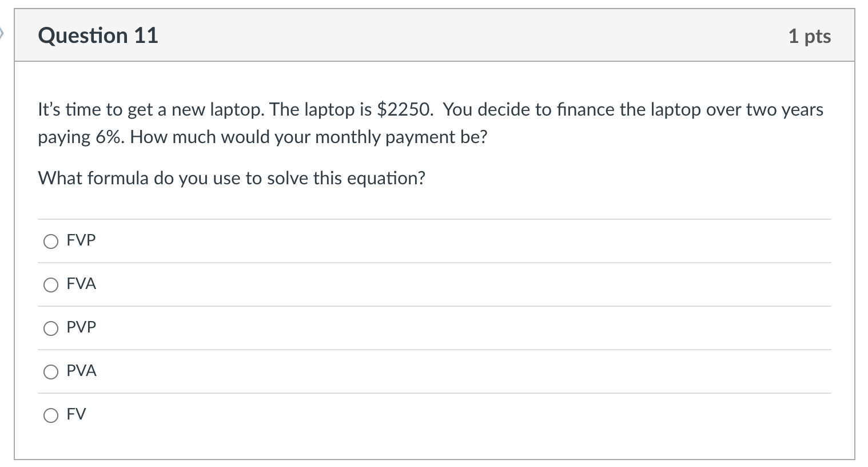Select the first answer choice in the list
The width and height of the screenshot is (868, 467).
51,242
